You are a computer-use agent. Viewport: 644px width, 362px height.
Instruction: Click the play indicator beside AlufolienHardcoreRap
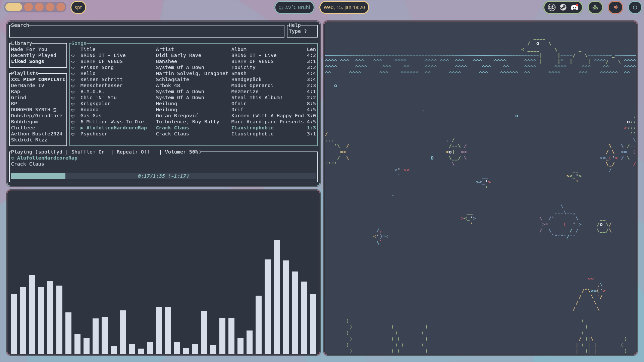coord(82,128)
